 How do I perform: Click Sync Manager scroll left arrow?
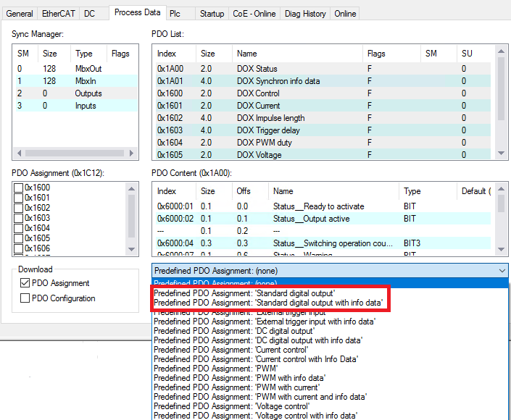[20, 153]
